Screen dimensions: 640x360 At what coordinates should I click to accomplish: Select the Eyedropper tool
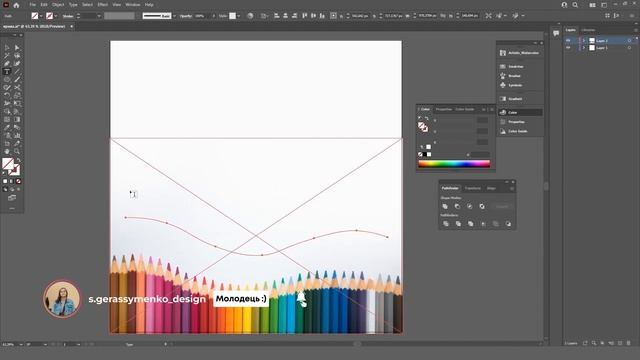point(7,127)
